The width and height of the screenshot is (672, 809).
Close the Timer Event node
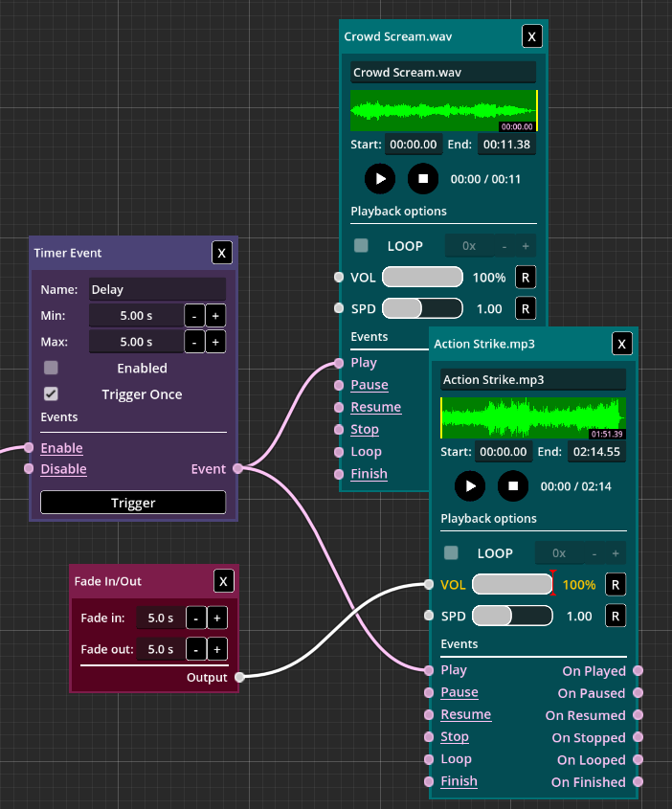click(x=222, y=253)
